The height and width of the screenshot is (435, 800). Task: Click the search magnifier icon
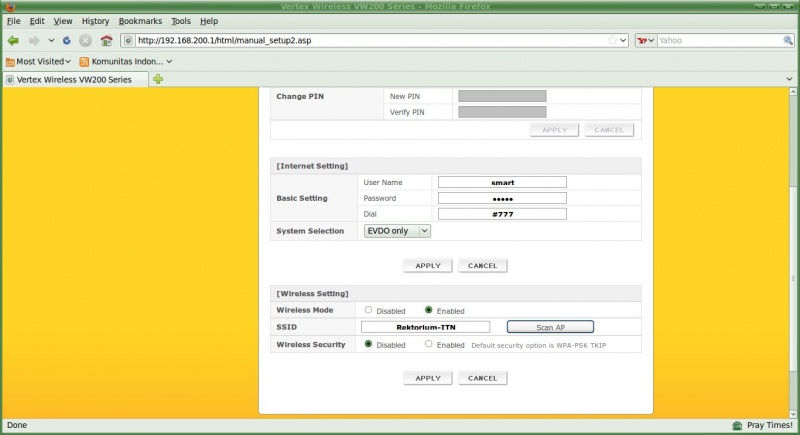(x=787, y=41)
